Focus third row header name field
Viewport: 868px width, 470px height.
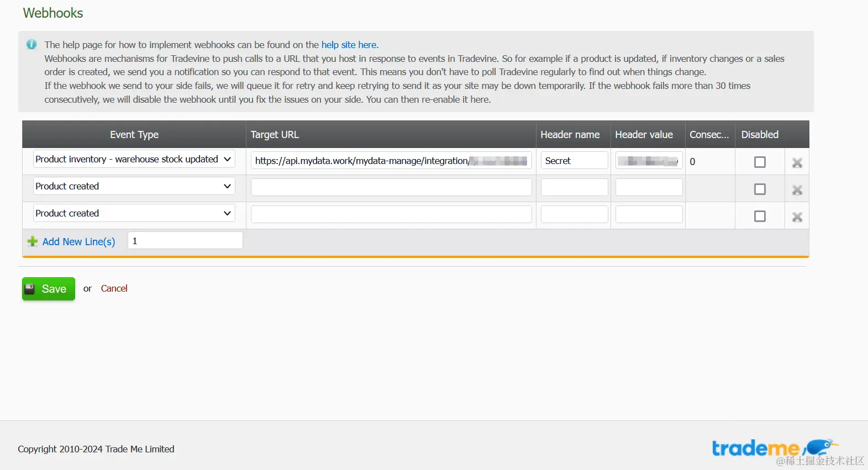tap(574, 214)
